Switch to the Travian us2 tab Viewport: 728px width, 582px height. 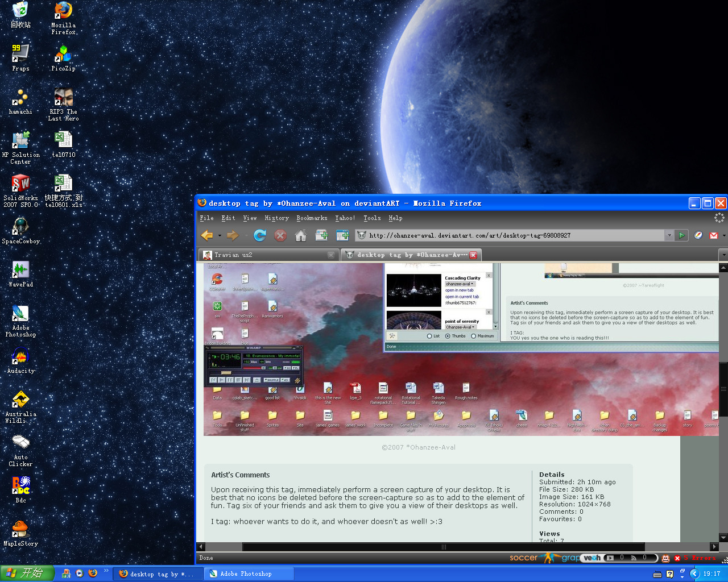(268, 255)
